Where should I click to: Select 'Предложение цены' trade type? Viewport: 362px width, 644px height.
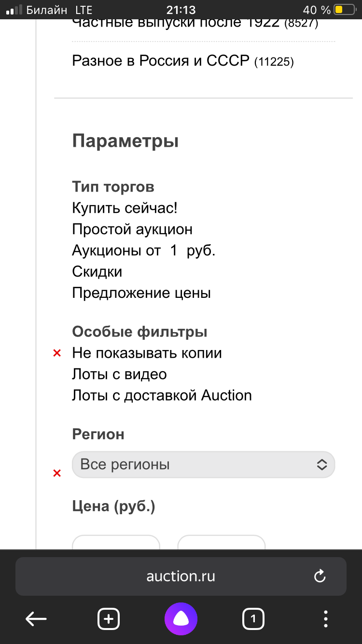[141, 293]
